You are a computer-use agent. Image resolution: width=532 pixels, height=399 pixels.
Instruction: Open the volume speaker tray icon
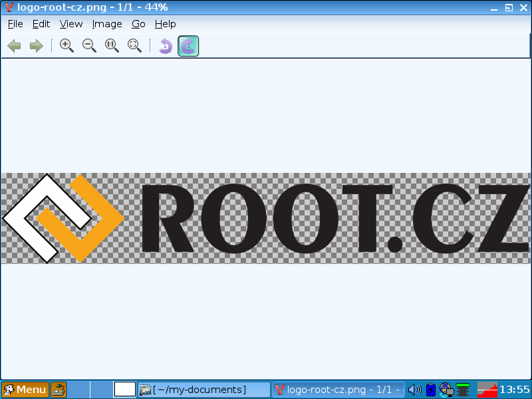pos(414,390)
